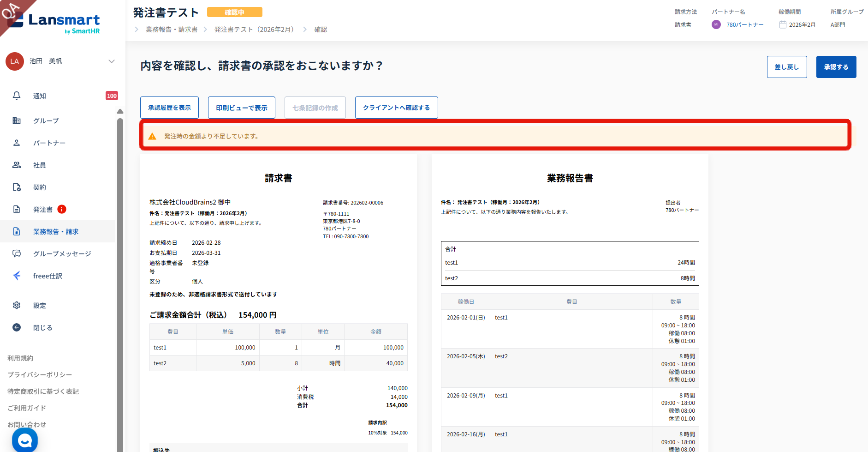Click the notification bell icon

[17, 96]
